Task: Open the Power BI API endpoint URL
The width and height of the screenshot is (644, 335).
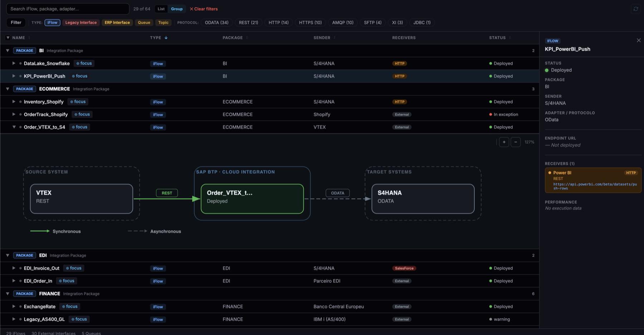Action: (595, 186)
